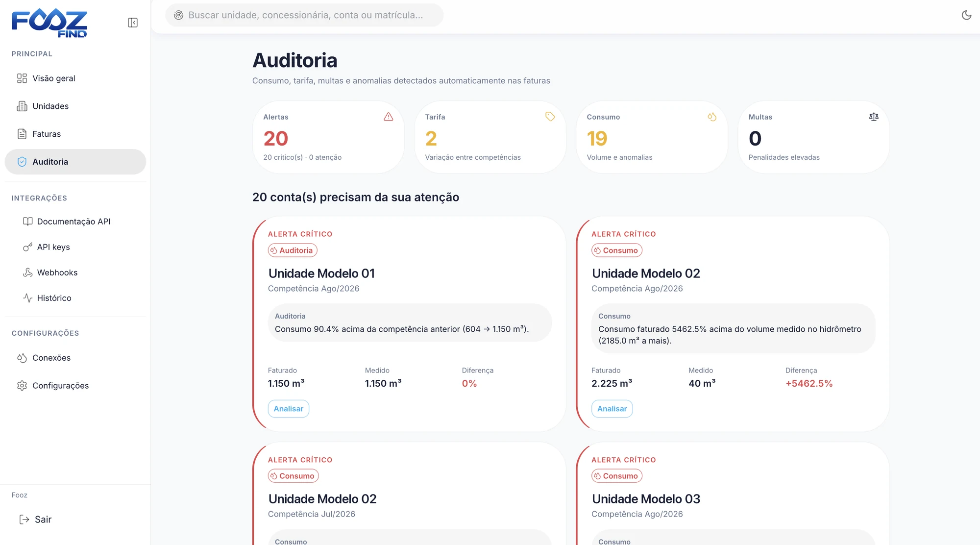The width and height of the screenshot is (980, 545).
Task: Click the Histórico activity icon
Action: coord(28,298)
